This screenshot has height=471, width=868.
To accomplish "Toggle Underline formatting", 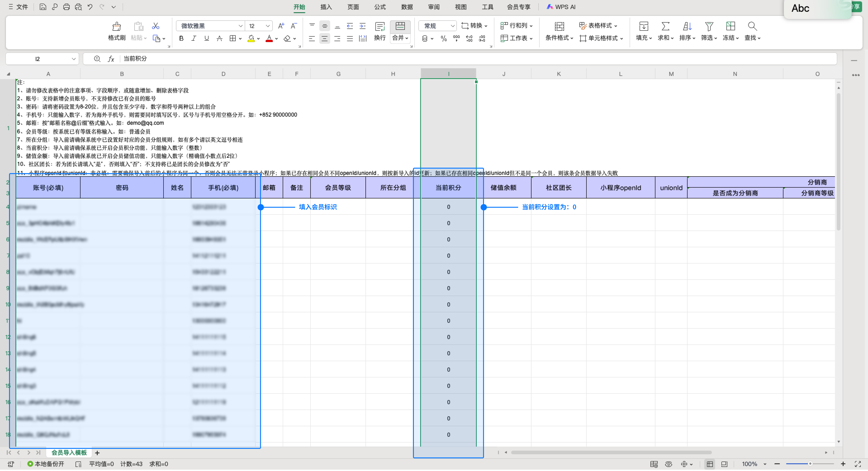I will pyautogui.click(x=206, y=38).
